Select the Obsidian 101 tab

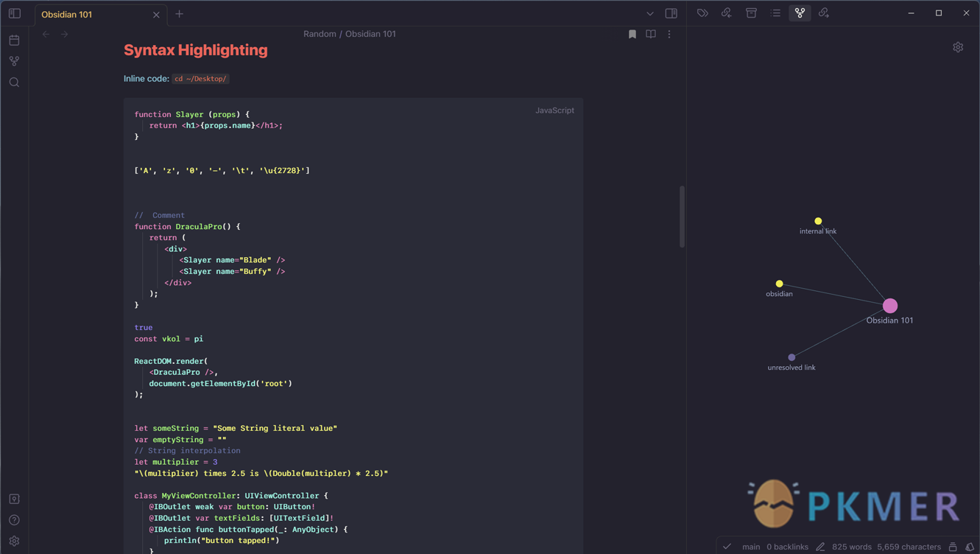coord(88,15)
